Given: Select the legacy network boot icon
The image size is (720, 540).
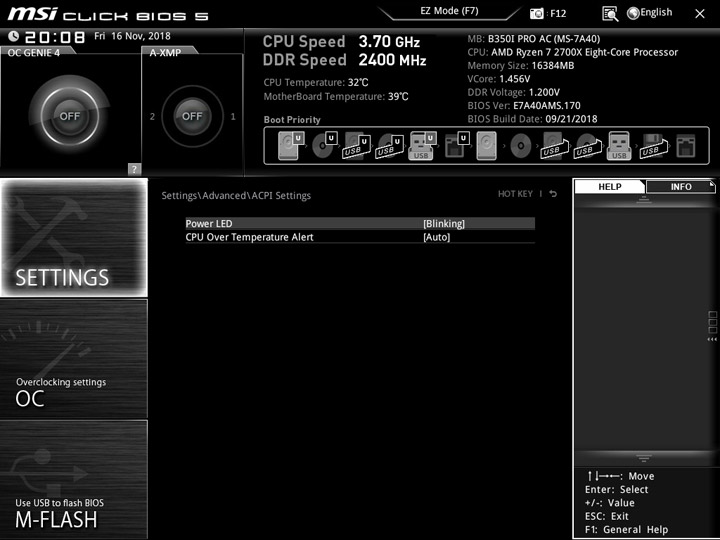Looking at the screenshot, I should coord(686,146).
